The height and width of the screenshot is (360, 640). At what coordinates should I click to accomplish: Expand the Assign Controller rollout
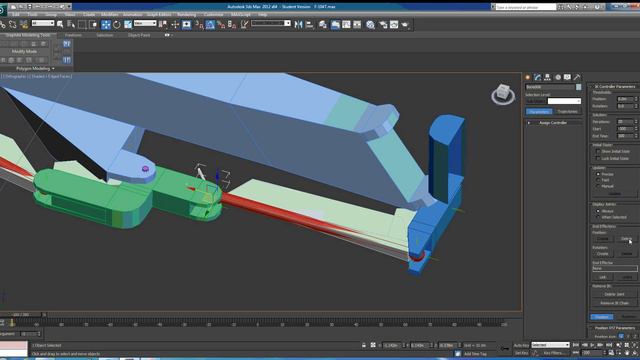(553, 123)
